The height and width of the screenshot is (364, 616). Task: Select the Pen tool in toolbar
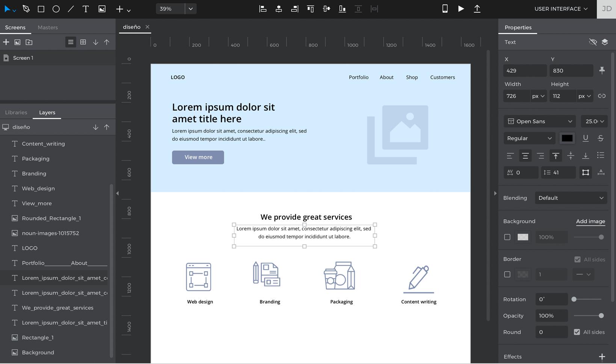click(x=26, y=9)
